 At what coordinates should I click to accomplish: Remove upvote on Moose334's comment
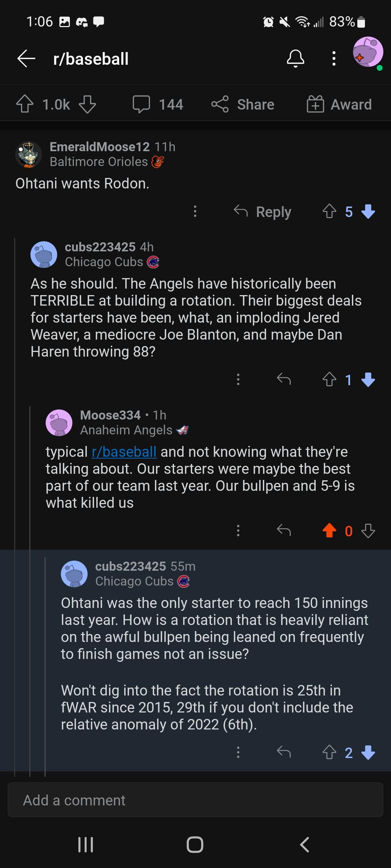(x=329, y=531)
